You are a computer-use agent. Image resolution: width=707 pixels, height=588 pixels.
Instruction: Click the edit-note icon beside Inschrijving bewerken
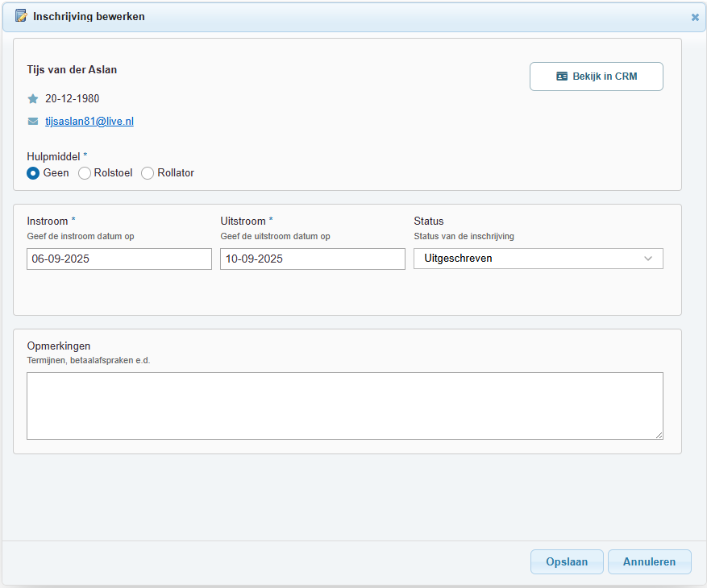21,16
